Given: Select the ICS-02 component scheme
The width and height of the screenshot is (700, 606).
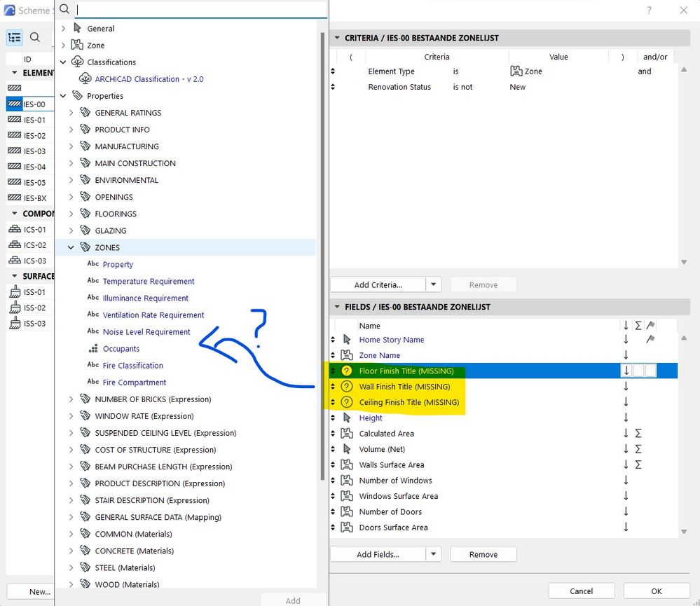Looking at the screenshot, I should point(30,245).
